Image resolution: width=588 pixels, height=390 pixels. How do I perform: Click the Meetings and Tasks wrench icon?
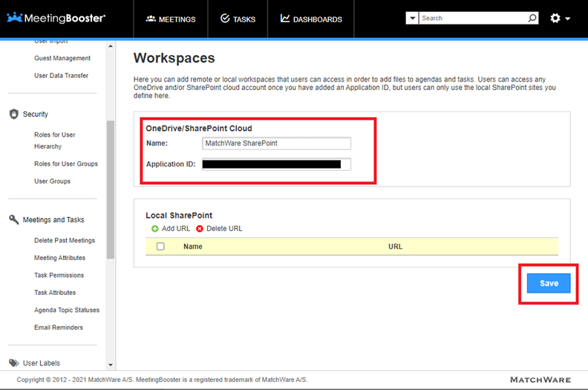(x=14, y=220)
